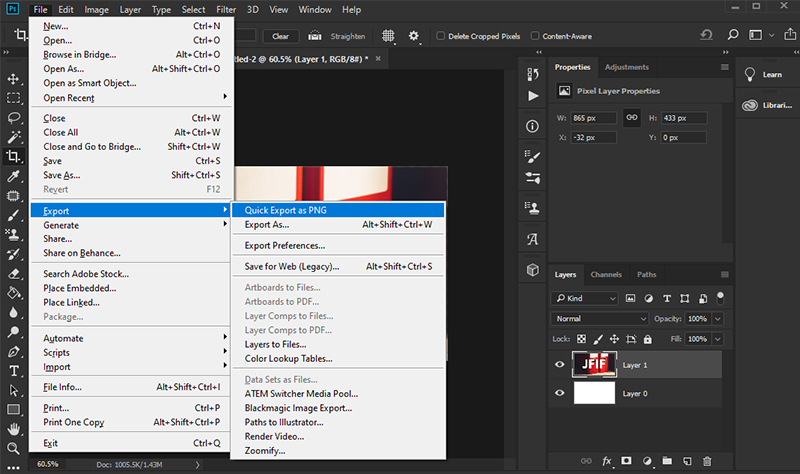800x474 pixels.
Task: Select the Pen tool
Action: pyautogui.click(x=13, y=352)
